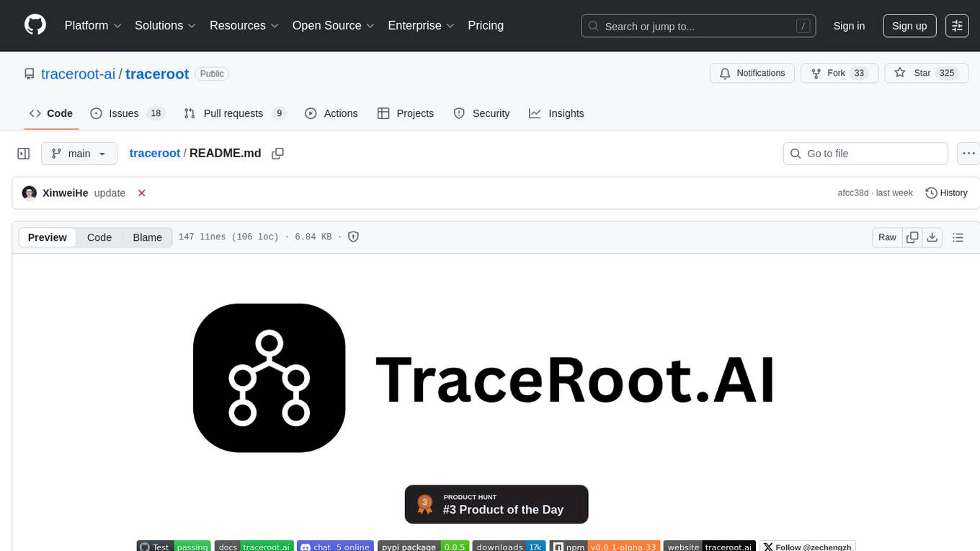This screenshot has width=980, height=551.
Task: Click the website traceroot.ai badge
Action: pos(710,547)
